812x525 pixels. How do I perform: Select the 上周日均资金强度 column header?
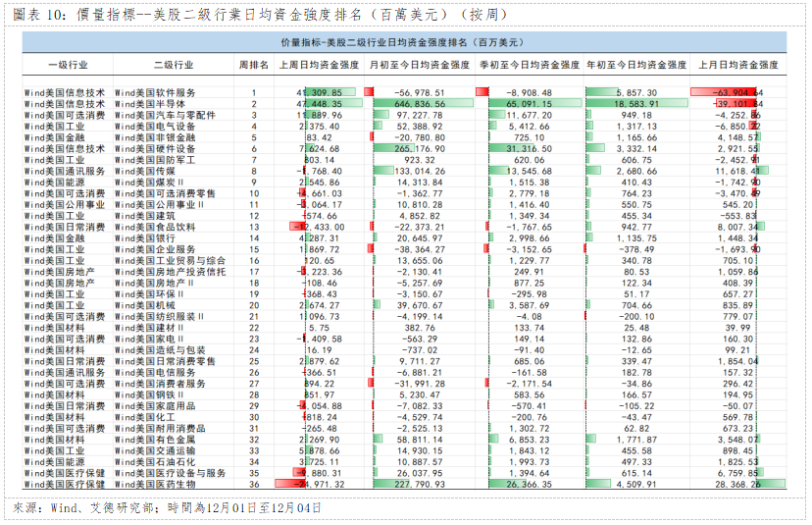tap(318, 64)
